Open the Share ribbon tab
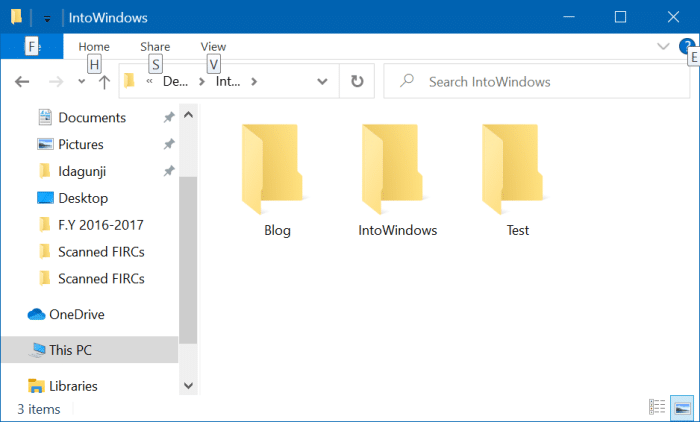The image size is (700, 422). [155, 46]
